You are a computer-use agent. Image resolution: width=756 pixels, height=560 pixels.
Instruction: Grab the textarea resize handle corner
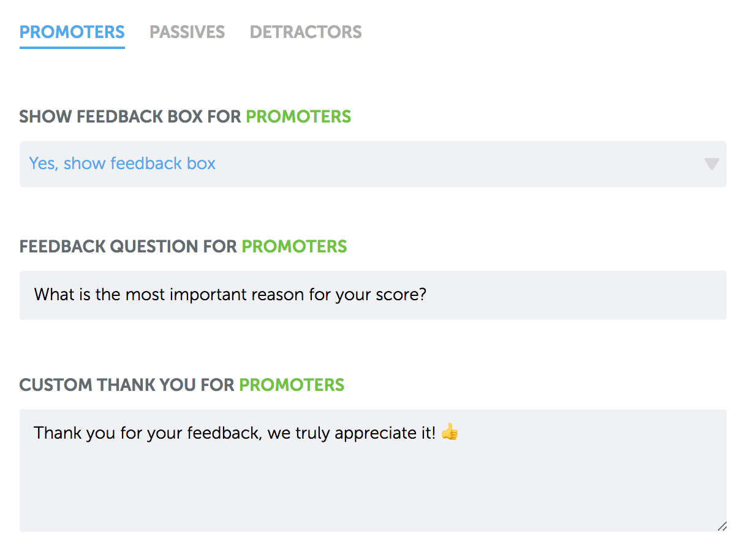click(722, 526)
